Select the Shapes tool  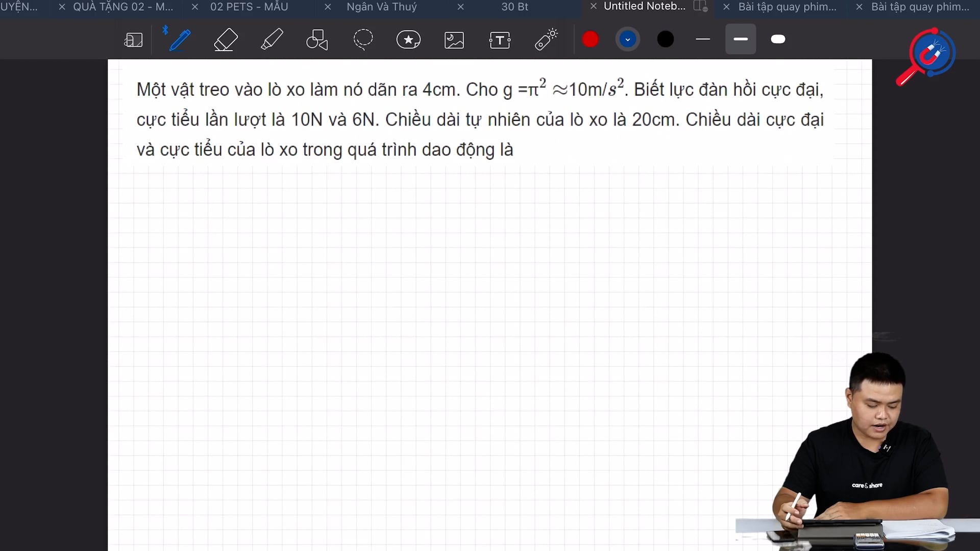click(317, 40)
